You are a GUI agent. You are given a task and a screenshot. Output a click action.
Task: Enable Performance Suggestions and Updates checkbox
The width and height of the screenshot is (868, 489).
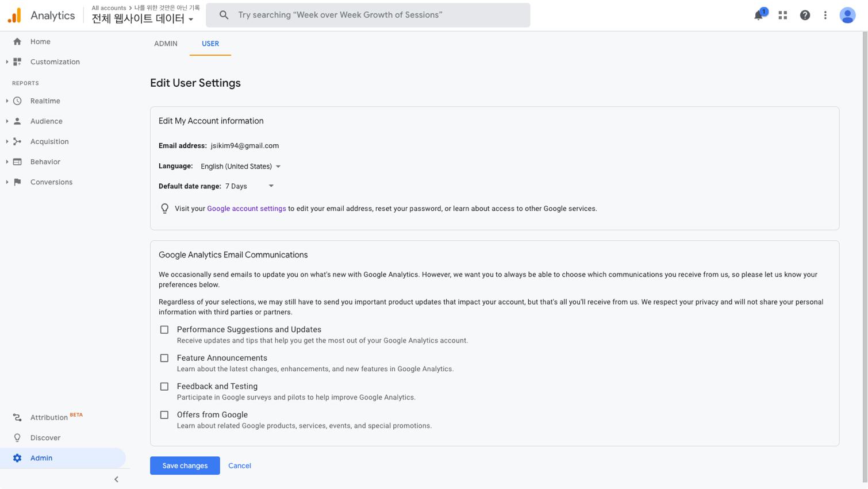click(164, 330)
